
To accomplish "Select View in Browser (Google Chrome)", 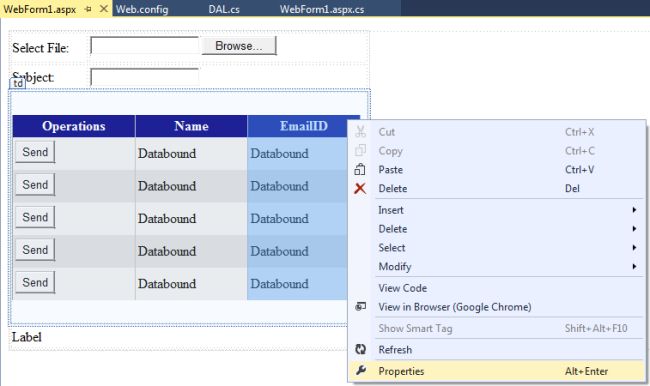I will pos(496,307).
